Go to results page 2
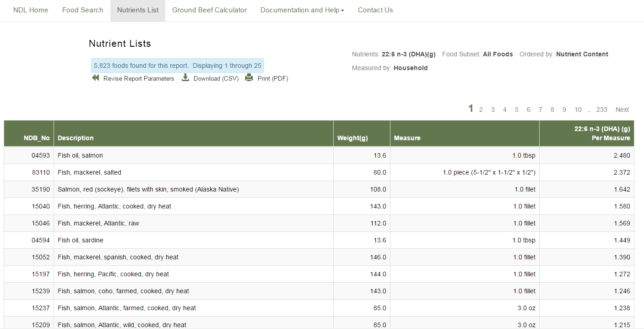The image size is (644, 329). pos(481,110)
